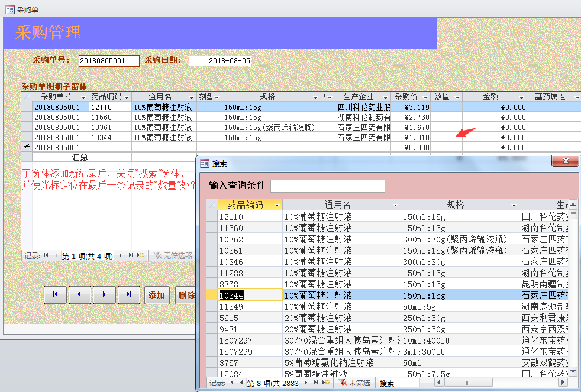Open the 数量 column dropdown in the subform

(x=457, y=98)
